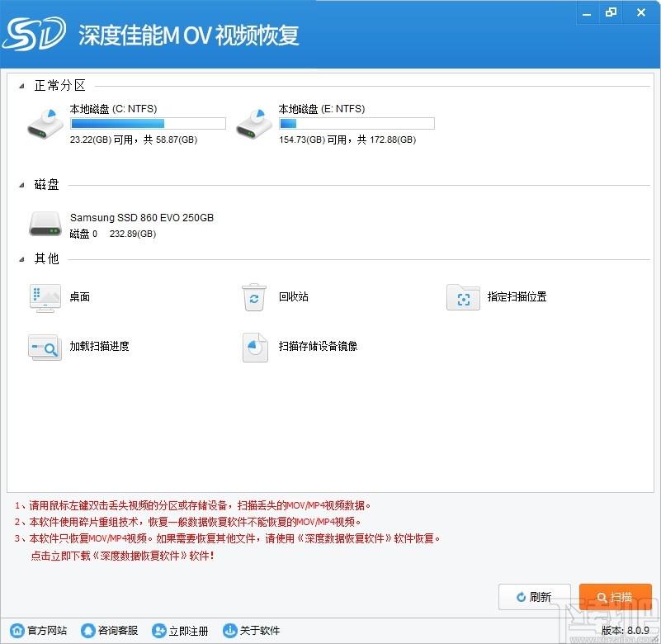661x644 pixels.
Task: Click the 磁盘 section heading
Action: pos(47,185)
